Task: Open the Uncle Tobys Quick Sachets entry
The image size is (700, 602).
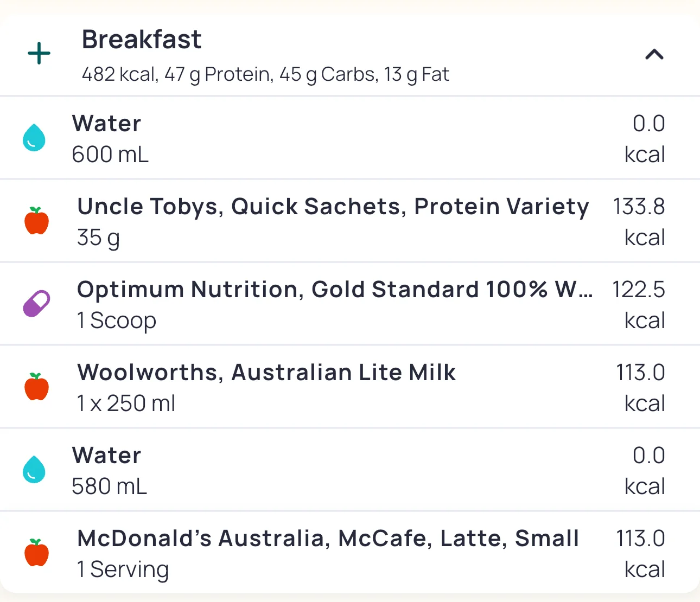Action: click(333, 207)
